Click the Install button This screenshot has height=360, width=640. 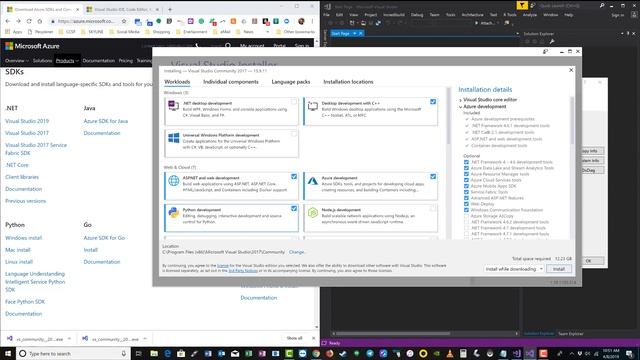pos(559,269)
